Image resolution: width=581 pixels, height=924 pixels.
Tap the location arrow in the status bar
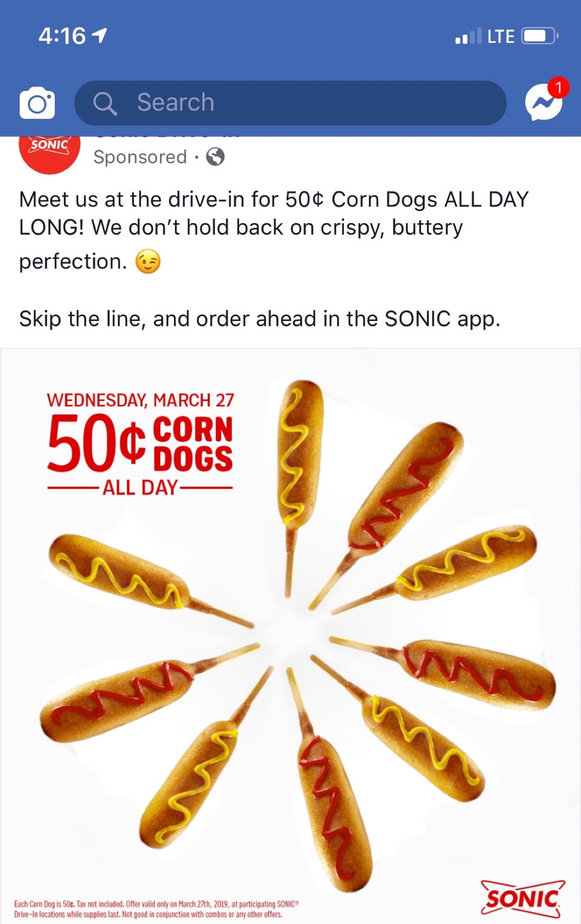(99, 36)
